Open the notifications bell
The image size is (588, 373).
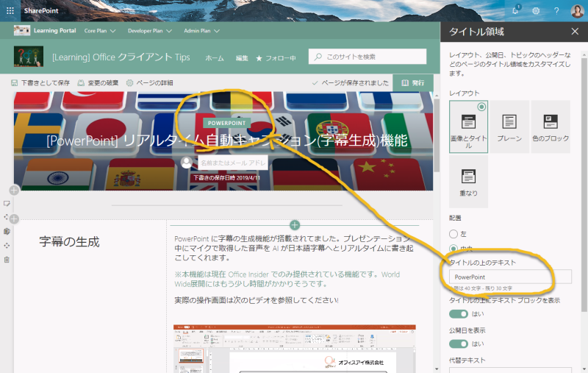pyautogui.click(x=516, y=10)
